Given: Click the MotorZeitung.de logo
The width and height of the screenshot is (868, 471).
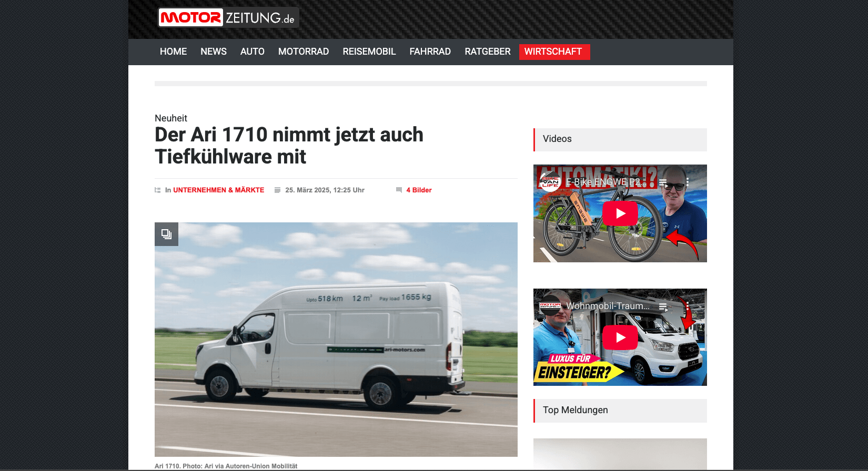Looking at the screenshot, I should coord(228,17).
